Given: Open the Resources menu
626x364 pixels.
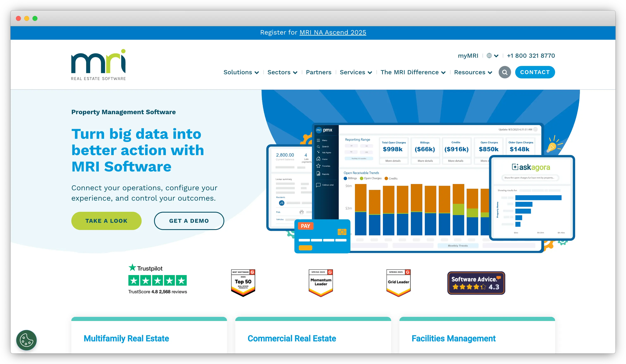Looking at the screenshot, I should (473, 72).
